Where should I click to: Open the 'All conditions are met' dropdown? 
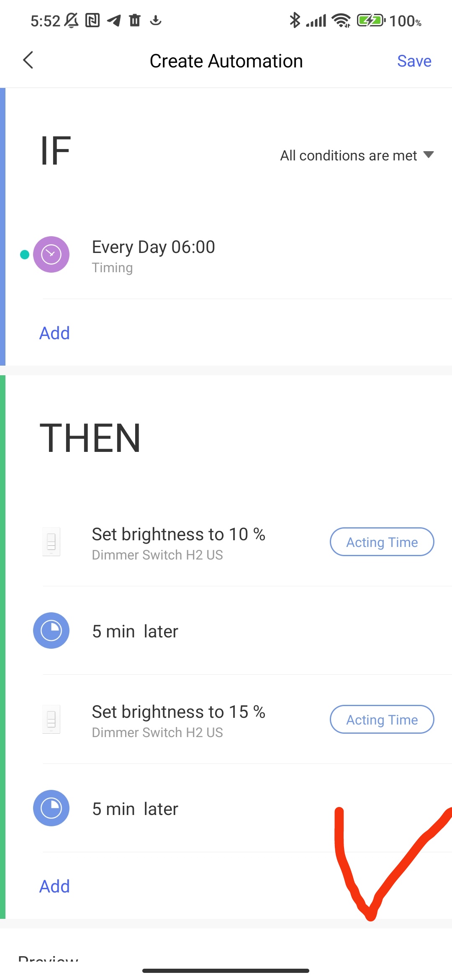pos(357,155)
